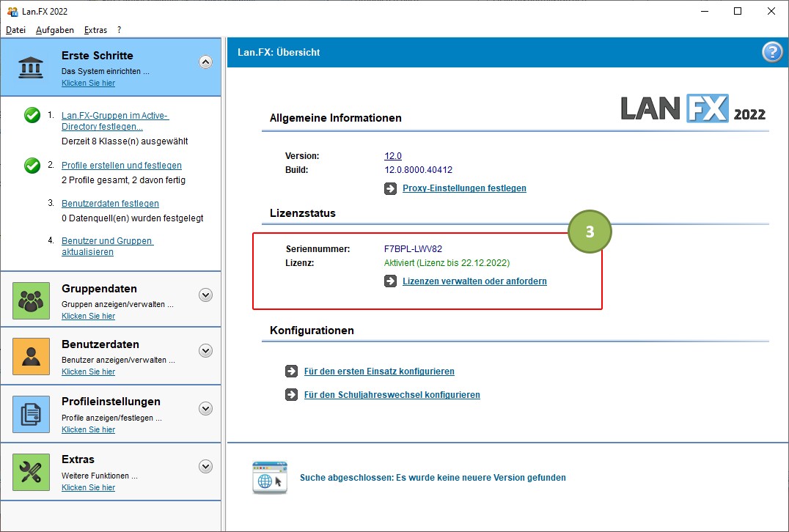Click the Extras wrench and screwdriver icon
The height and width of the screenshot is (532, 789).
[x=32, y=472]
